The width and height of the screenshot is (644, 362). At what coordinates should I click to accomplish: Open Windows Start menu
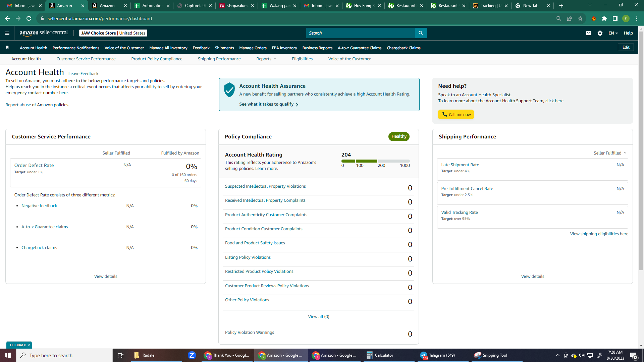pyautogui.click(x=8, y=355)
